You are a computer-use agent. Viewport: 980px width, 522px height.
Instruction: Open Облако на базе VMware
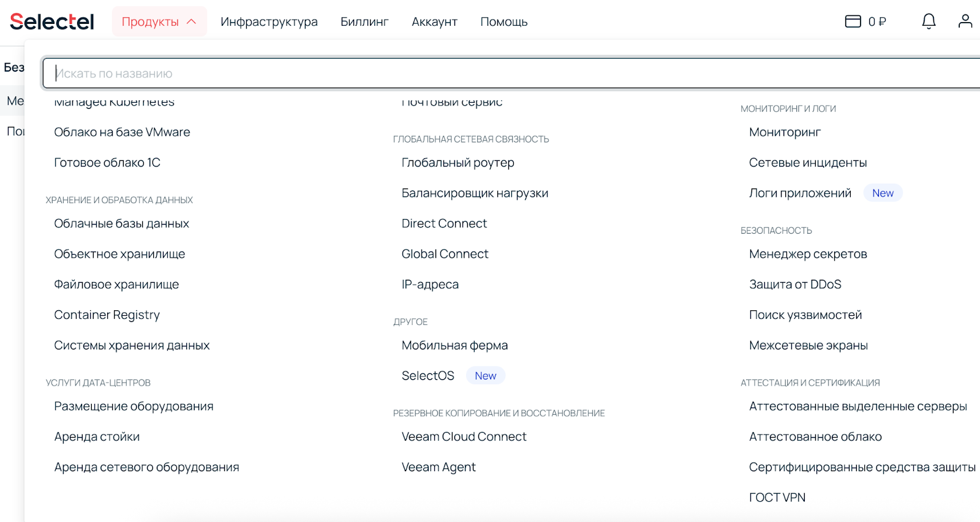(122, 132)
